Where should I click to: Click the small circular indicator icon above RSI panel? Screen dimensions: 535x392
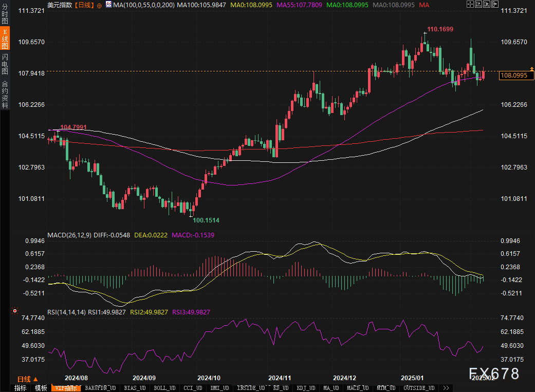point(14,311)
